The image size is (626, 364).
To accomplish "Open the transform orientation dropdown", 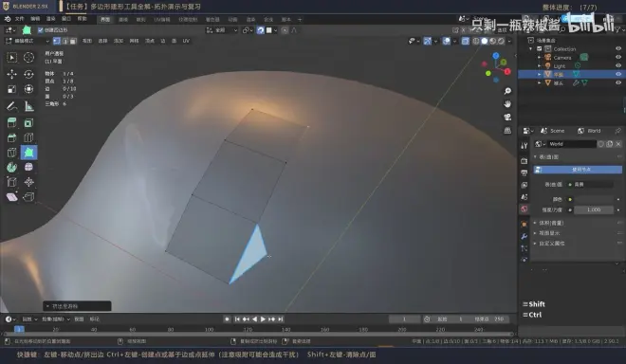I will 222,30.
